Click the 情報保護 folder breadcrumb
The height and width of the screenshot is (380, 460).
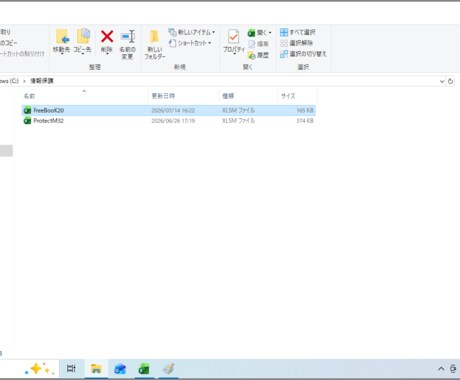pyautogui.click(x=42, y=81)
